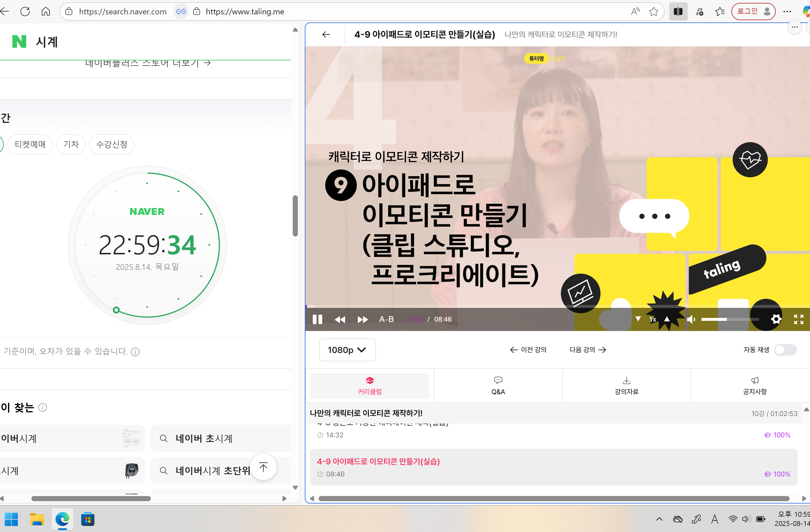
Task: Add page to favorites star icon
Action: (x=653, y=12)
